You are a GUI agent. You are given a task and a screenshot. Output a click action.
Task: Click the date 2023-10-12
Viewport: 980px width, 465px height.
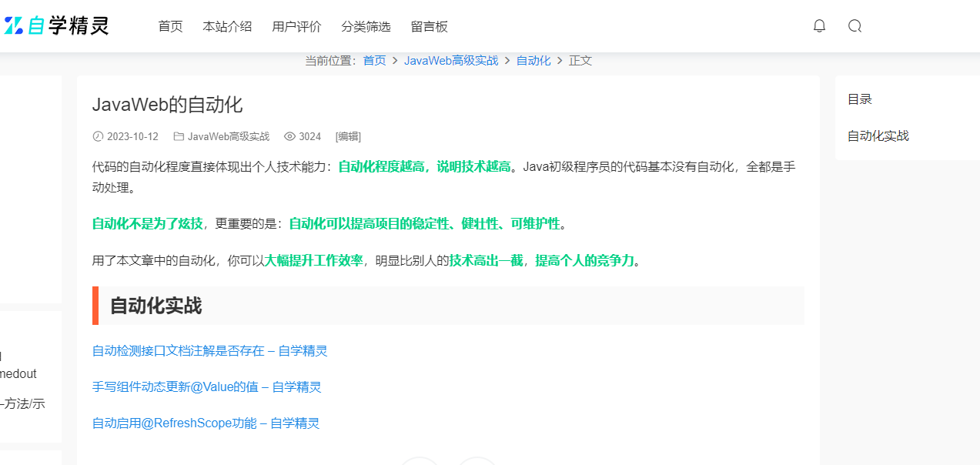(132, 136)
